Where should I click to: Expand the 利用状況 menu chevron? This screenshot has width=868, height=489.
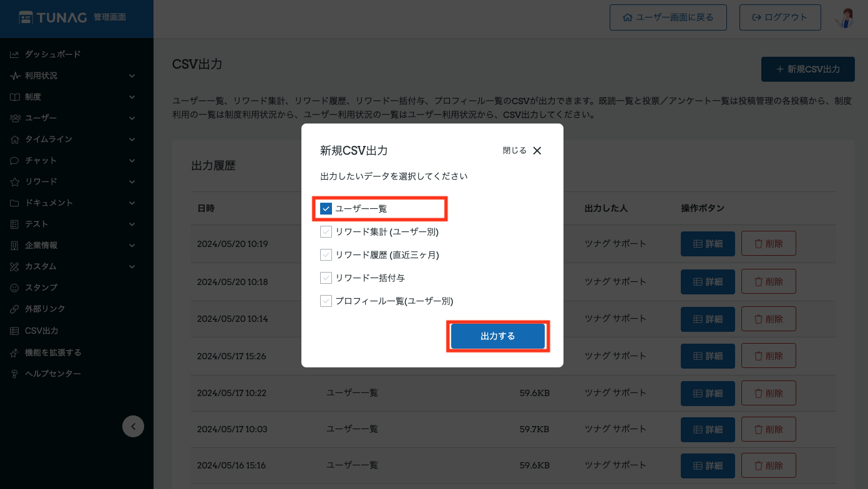point(132,76)
